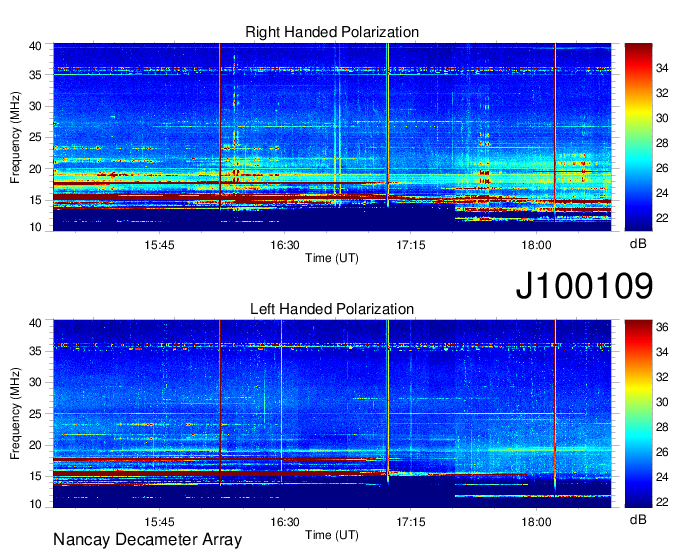Viewport: 680px width, 552px height.
Task: Click the 35 MHz tick label on top plot
Action: pyautogui.click(x=35, y=75)
